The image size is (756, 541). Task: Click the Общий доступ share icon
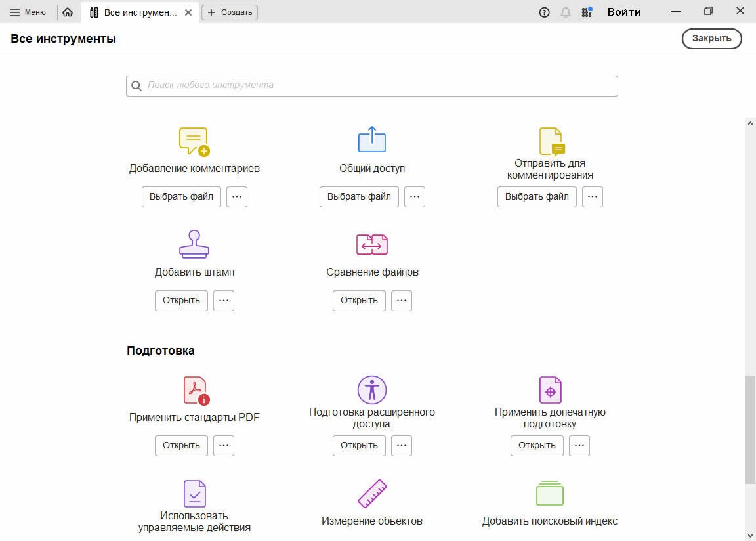click(x=371, y=140)
